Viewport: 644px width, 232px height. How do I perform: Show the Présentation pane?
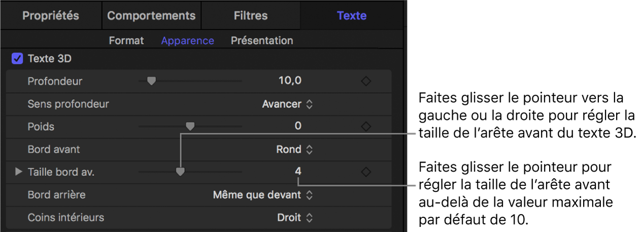click(262, 41)
